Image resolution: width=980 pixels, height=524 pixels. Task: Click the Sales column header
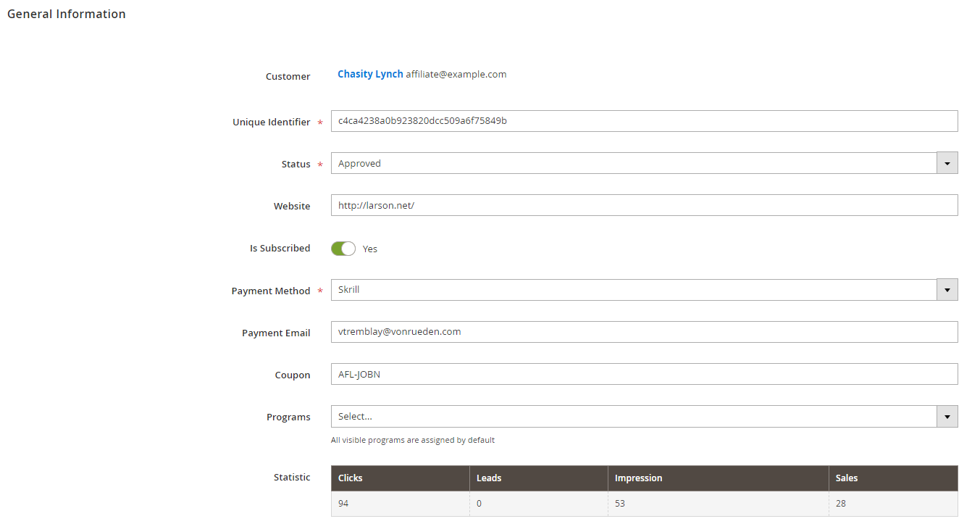893,478
